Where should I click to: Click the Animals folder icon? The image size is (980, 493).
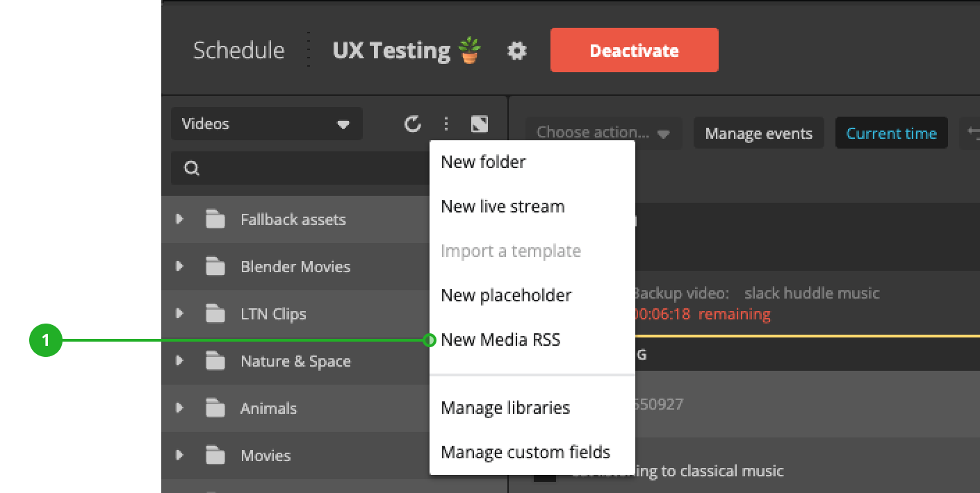point(215,408)
